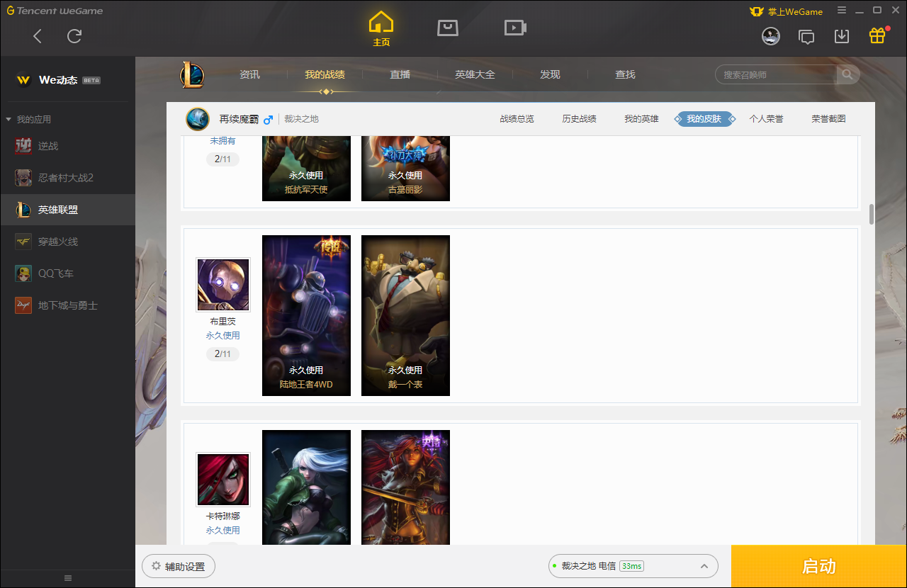The width and height of the screenshot is (907, 588).
Task: Open skin thumbnail 古墓丽影
Action: 405,169
